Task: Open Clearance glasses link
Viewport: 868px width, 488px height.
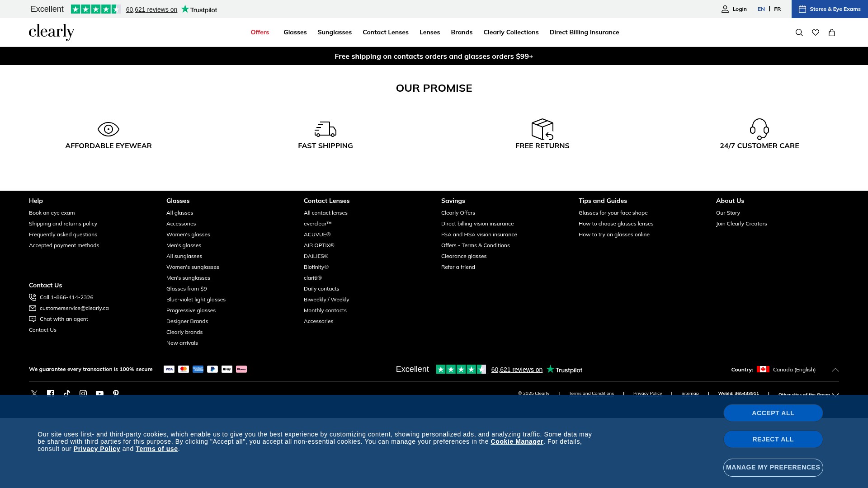Action: (x=464, y=256)
